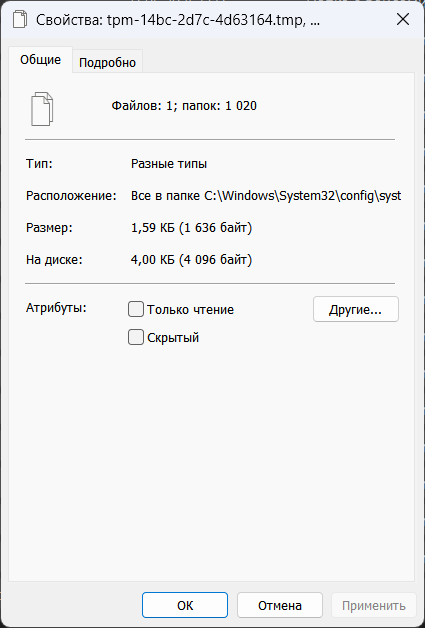Open the Другие... attributes dialog
Image resolution: width=425 pixels, height=628 pixels.
click(356, 309)
